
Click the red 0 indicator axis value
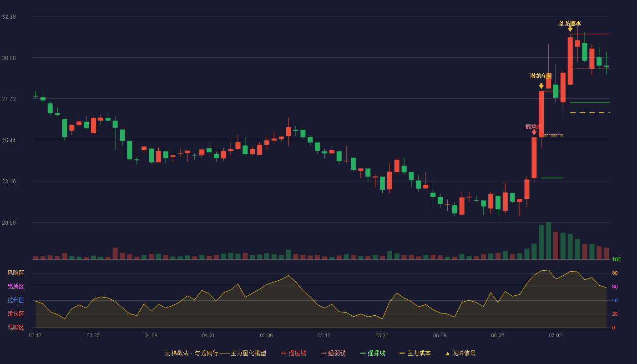pyautogui.click(x=613, y=328)
